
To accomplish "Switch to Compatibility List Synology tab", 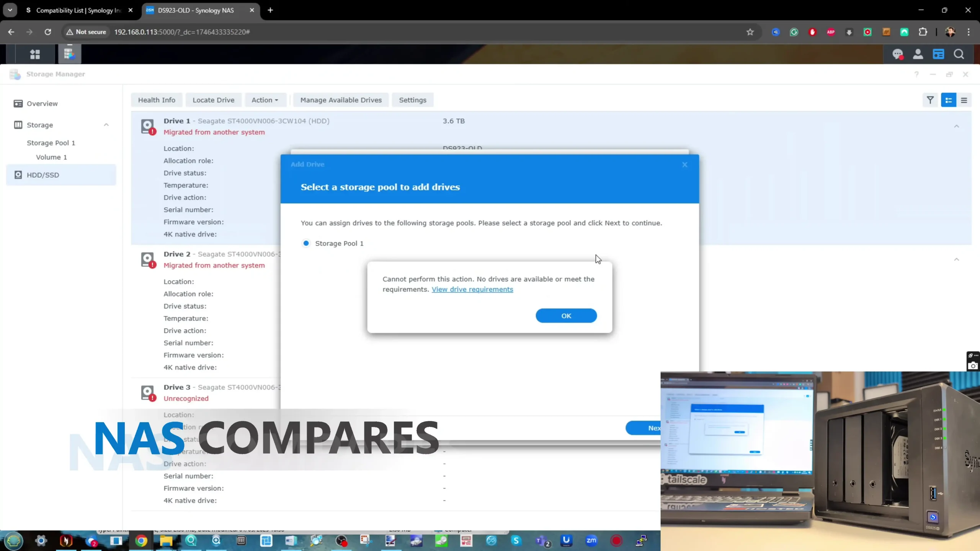I will click(x=79, y=10).
